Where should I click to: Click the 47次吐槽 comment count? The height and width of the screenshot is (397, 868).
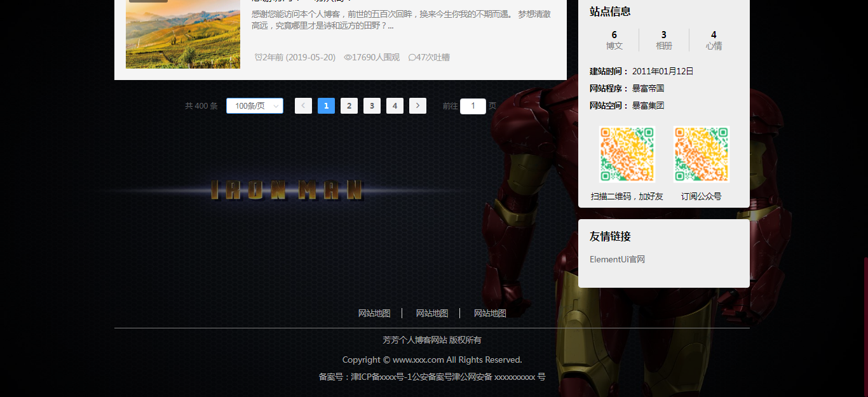click(433, 57)
